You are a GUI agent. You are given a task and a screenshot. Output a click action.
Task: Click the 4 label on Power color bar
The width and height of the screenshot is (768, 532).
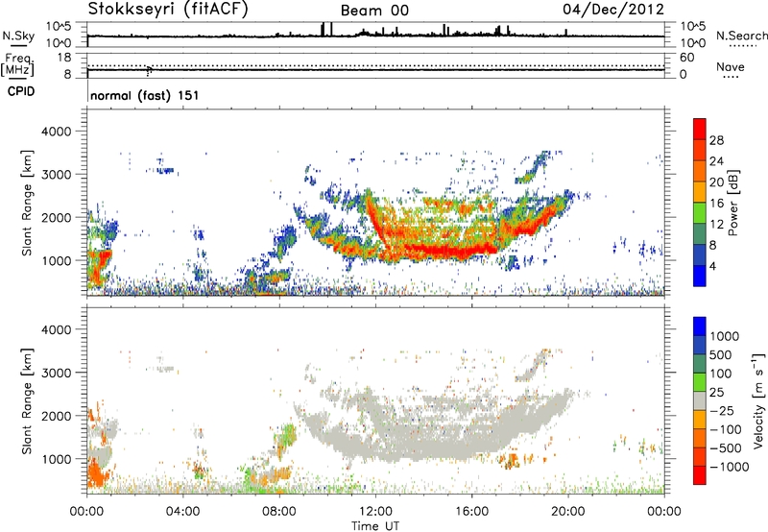(x=712, y=266)
